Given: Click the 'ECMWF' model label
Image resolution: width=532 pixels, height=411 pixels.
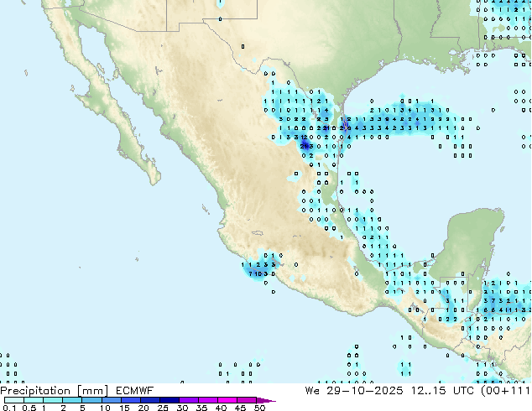Looking at the screenshot, I should click(135, 391).
